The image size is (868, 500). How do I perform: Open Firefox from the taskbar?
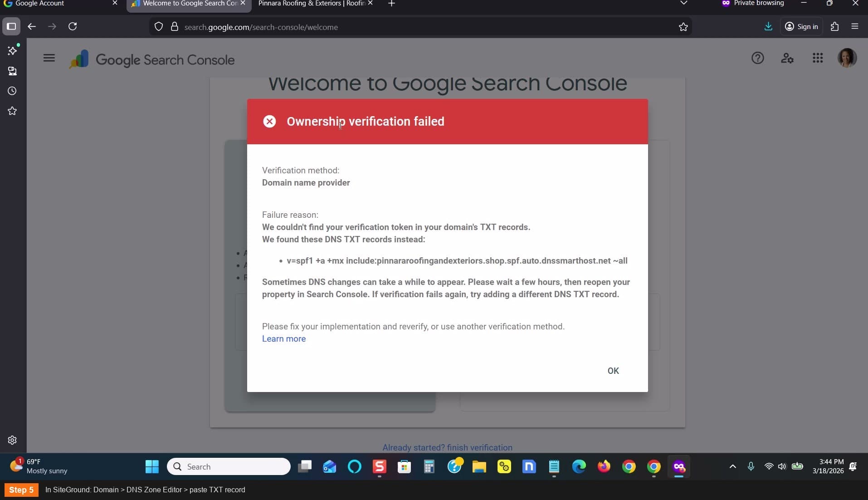pos(604,466)
